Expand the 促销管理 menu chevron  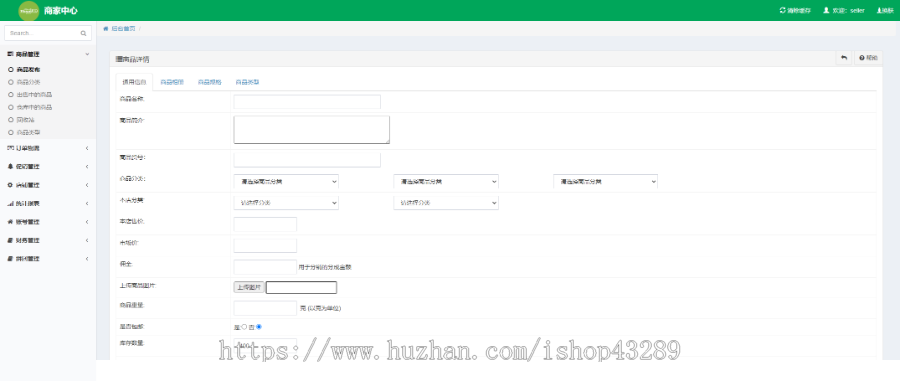tap(87, 166)
